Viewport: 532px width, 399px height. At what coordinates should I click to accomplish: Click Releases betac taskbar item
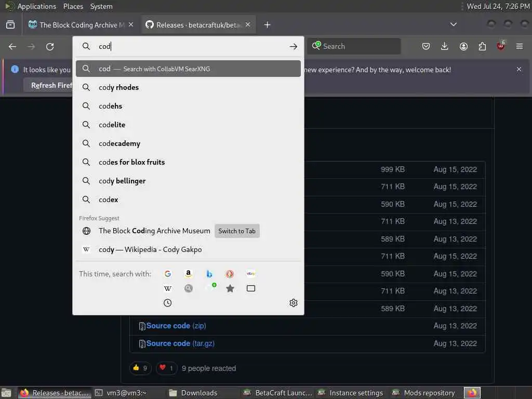pyautogui.click(x=55, y=393)
